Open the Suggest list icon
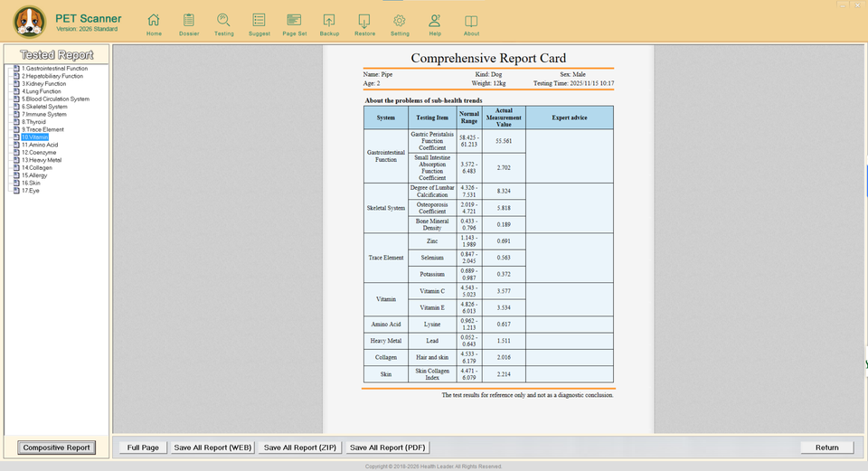 (259, 25)
